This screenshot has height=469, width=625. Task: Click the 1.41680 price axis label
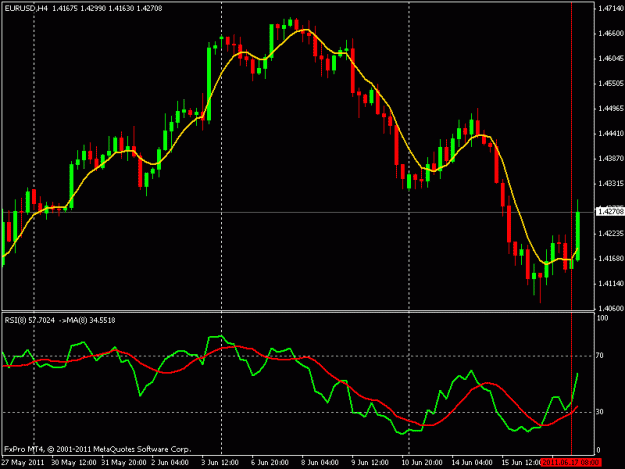pos(611,259)
